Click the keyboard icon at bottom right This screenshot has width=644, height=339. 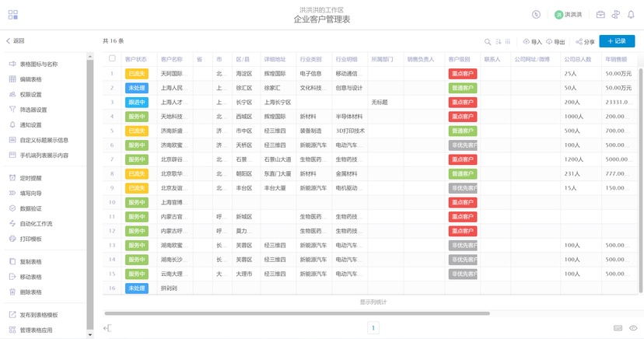[618, 328]
